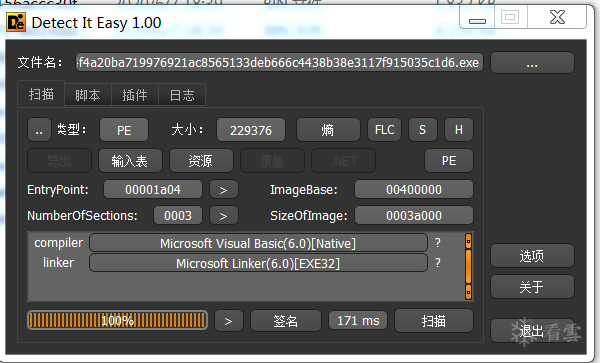Open the 签名 signatures button

coord(285,321)
